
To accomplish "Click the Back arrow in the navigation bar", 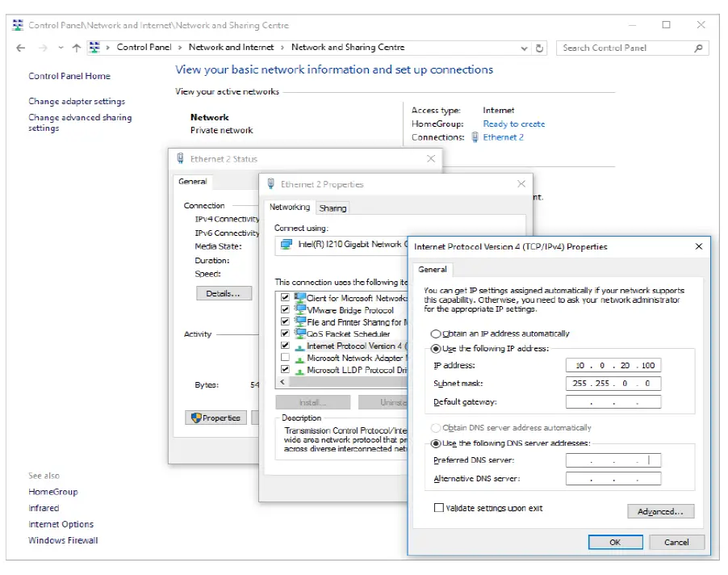I will click(x=21, y=48).
